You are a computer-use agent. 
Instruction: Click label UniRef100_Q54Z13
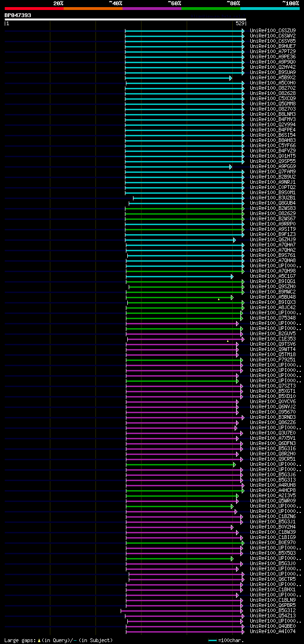coord(273,616)
